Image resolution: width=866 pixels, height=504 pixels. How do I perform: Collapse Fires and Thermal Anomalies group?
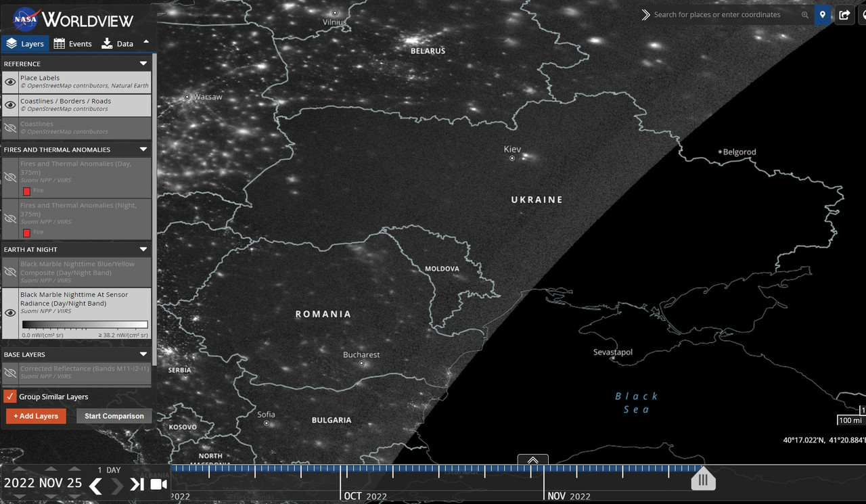143,150
